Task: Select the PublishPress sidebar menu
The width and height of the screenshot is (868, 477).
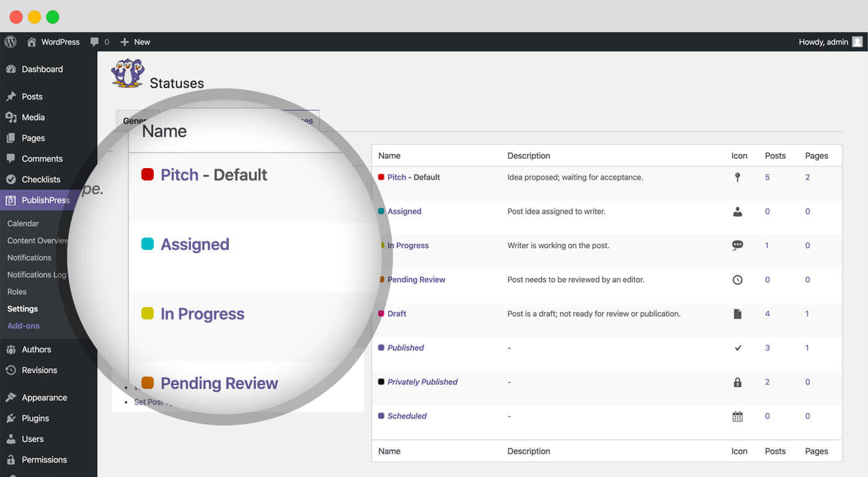Action: click(45, 200)
